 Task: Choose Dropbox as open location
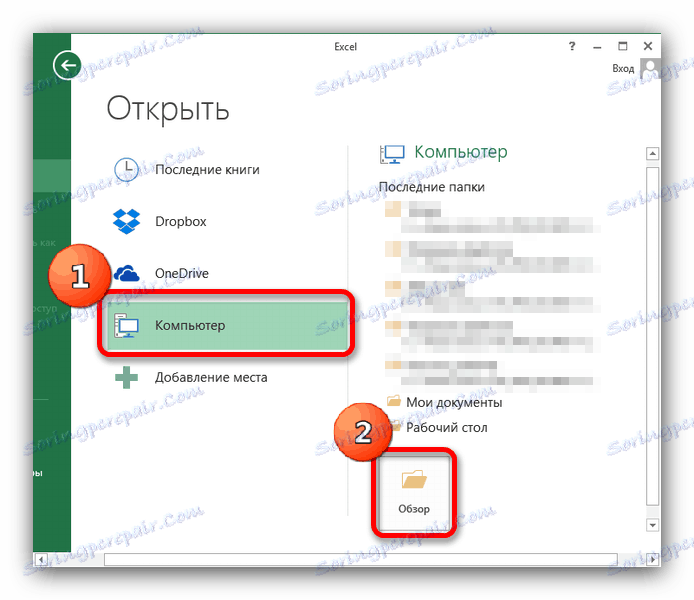[x=227, y=221]
